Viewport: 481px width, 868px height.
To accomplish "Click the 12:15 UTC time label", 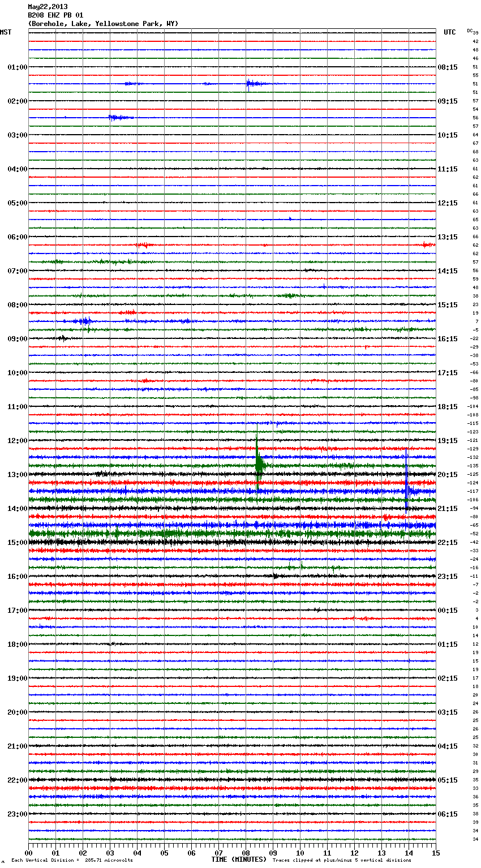I will click(448, 203).
